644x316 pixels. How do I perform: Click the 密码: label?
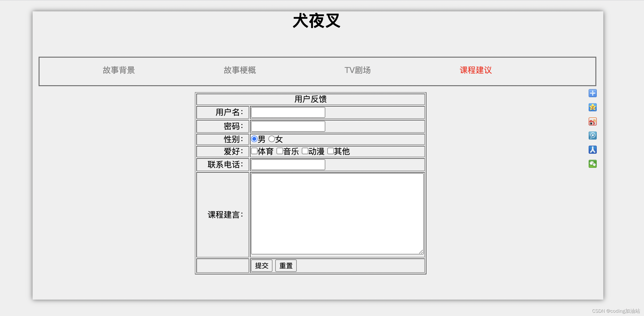coord(233,126)
